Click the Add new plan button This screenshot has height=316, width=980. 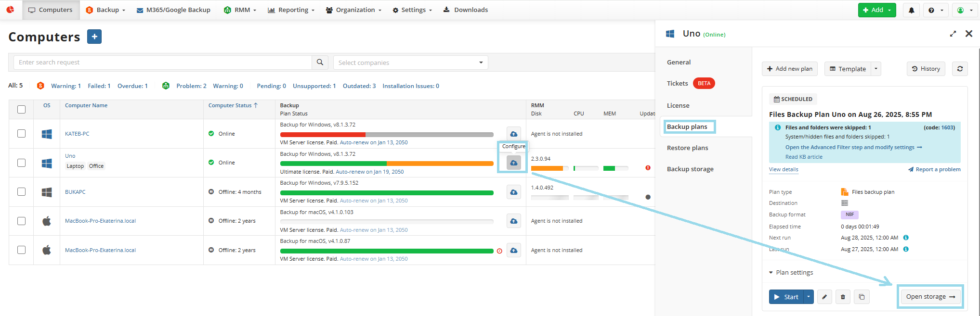(790, 69)
